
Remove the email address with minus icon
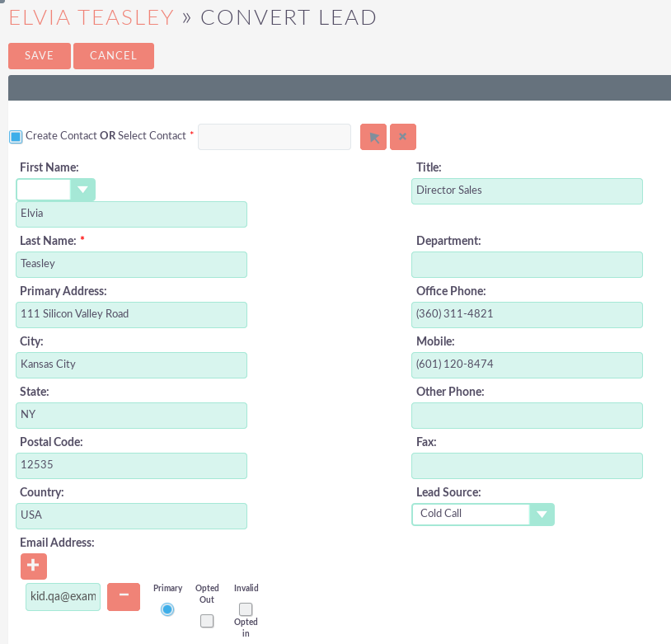pyautogui.click(x=124, y=597)
